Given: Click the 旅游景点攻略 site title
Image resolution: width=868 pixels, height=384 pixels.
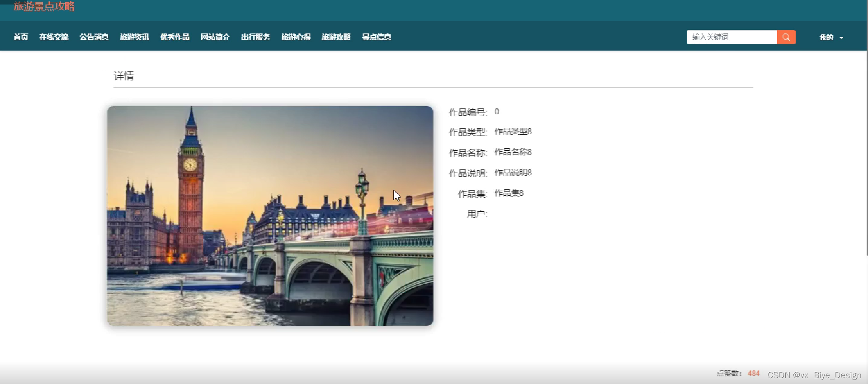Looking at the screenshot, I should click(44, 6).
